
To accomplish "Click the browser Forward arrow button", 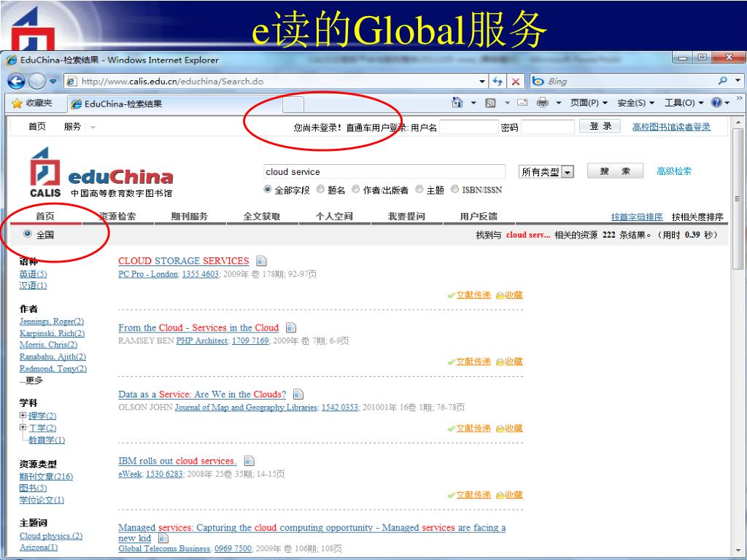I will [x=36, y=82].
